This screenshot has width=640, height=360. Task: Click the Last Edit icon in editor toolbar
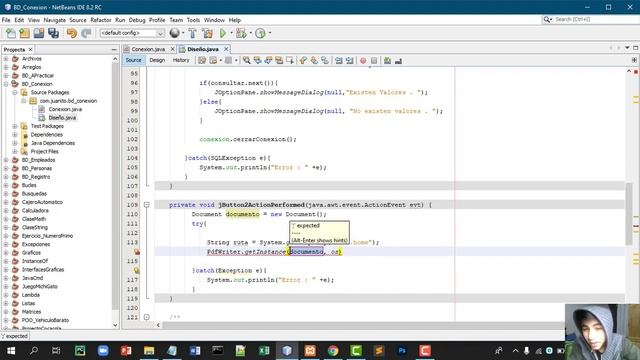(x=202, y=60)
